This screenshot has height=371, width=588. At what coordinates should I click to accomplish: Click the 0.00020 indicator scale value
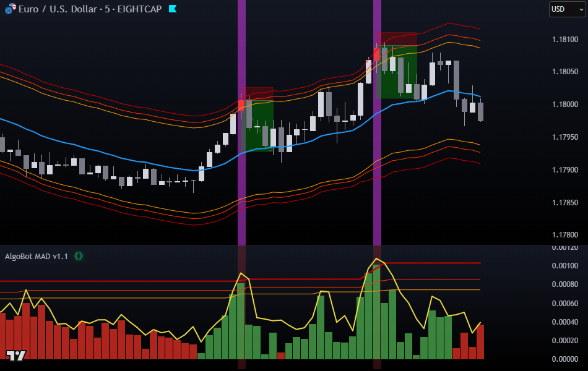point(565,341)
